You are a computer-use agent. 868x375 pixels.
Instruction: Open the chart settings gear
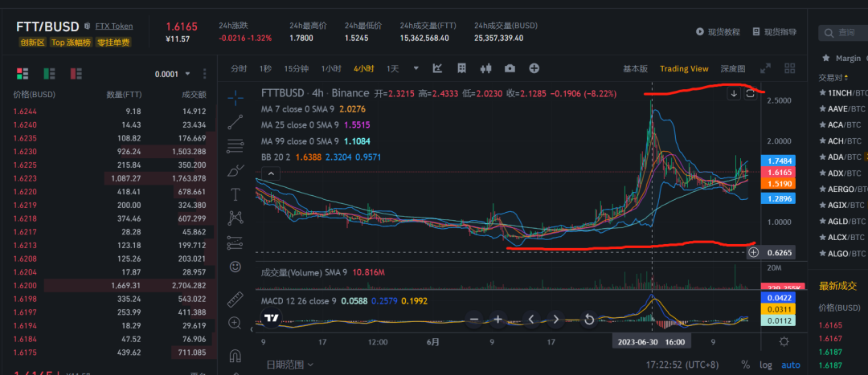pyautogui.click(x=784, y=342)
